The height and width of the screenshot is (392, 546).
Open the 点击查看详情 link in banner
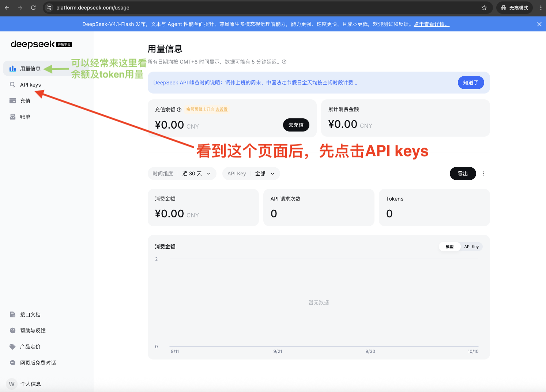(432, 24)
